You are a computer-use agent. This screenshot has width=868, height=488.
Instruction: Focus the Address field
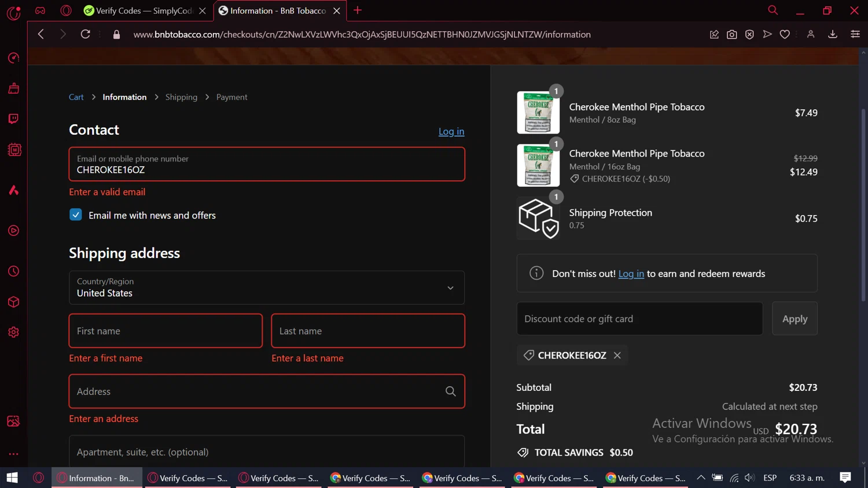(267, 391)
